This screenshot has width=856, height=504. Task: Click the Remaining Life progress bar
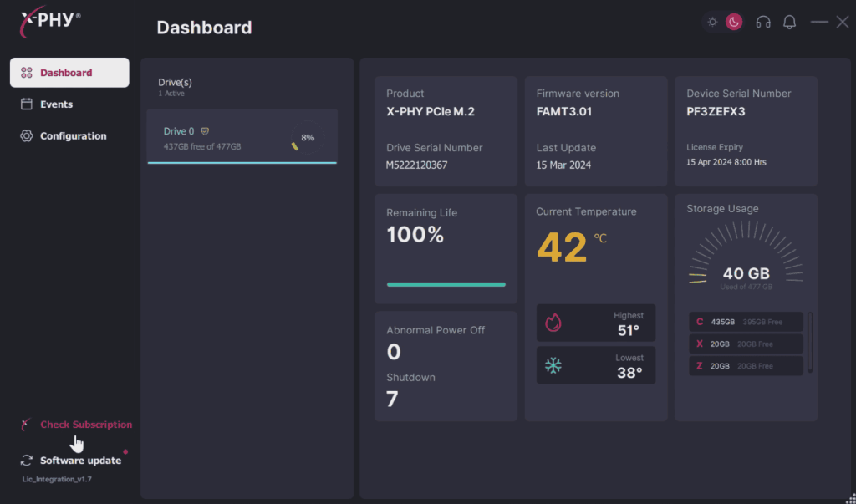446,284
